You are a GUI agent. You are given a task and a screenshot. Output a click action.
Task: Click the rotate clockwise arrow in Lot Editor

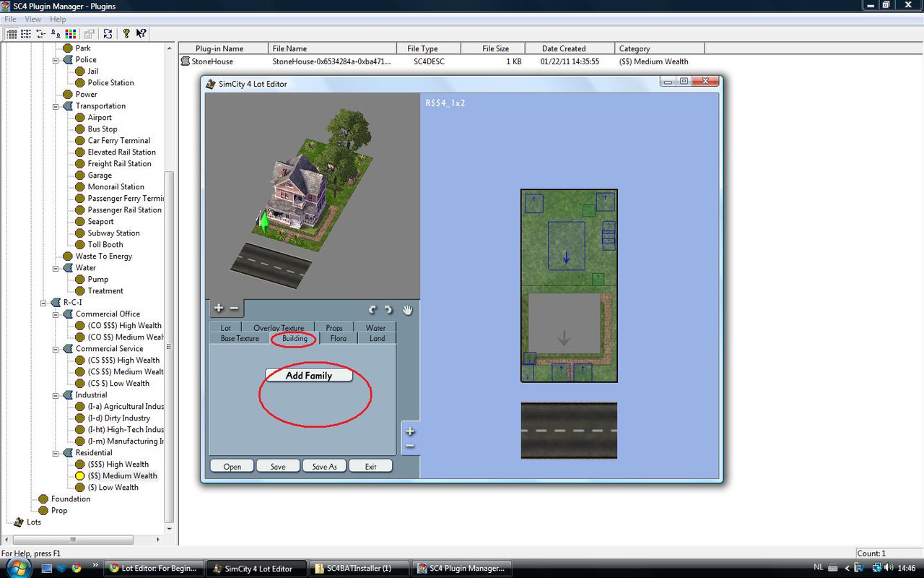[x=389, y=310]
